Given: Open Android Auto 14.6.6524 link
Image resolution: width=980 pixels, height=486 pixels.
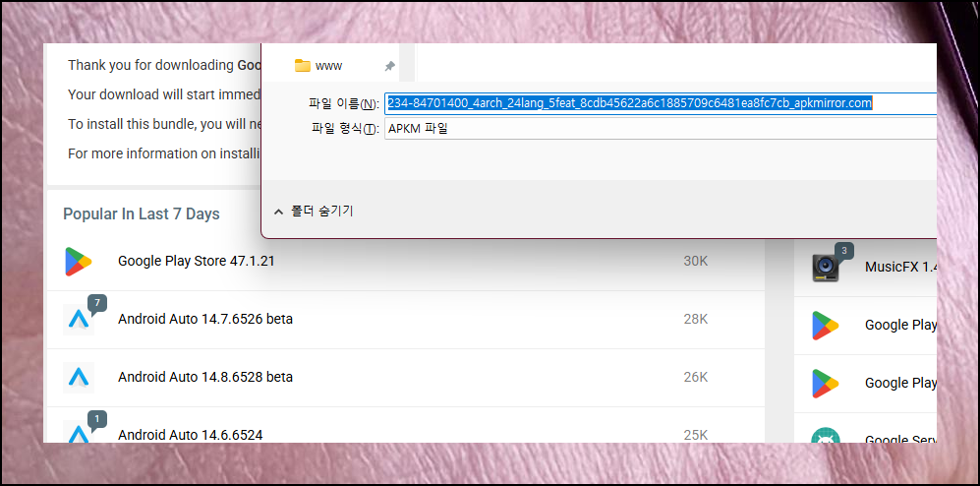Looking at the screenshot, I should pyautogui.click(x=191, y=435).
